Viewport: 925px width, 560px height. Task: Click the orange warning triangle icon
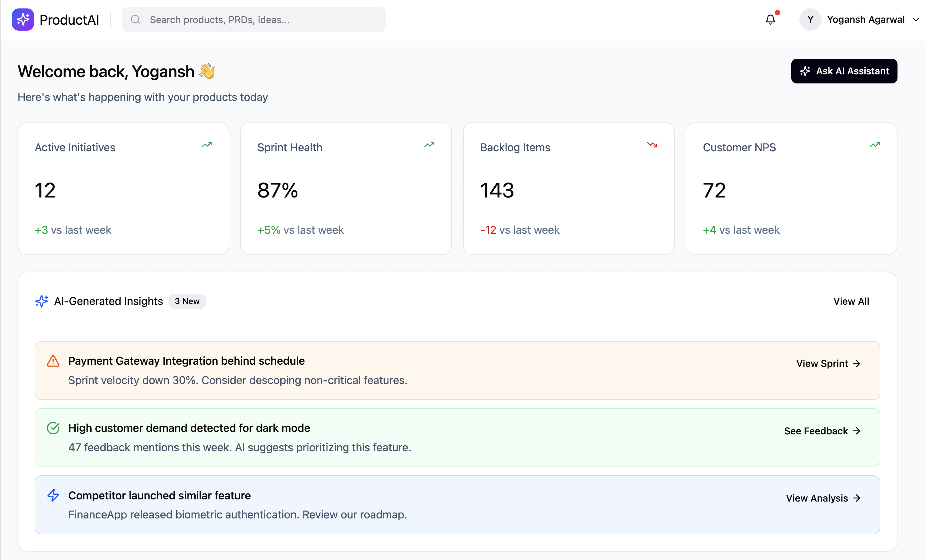53,361
